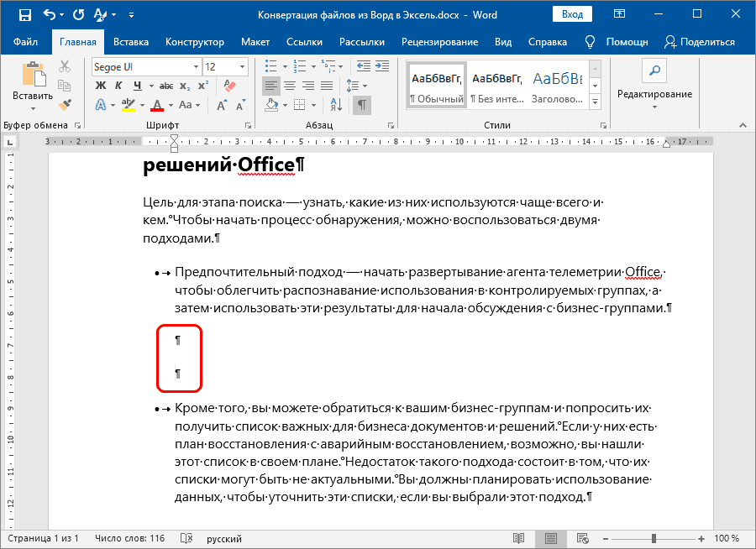Apply subscript formatting
The width and height of the screenshot is (756, 549).
[186, 86]
